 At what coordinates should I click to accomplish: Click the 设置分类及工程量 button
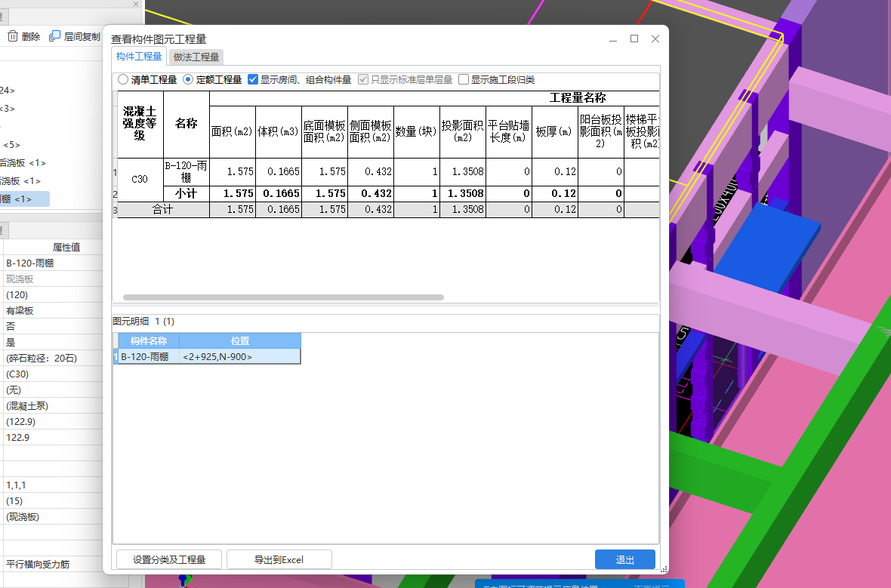[x=169, y=559]
